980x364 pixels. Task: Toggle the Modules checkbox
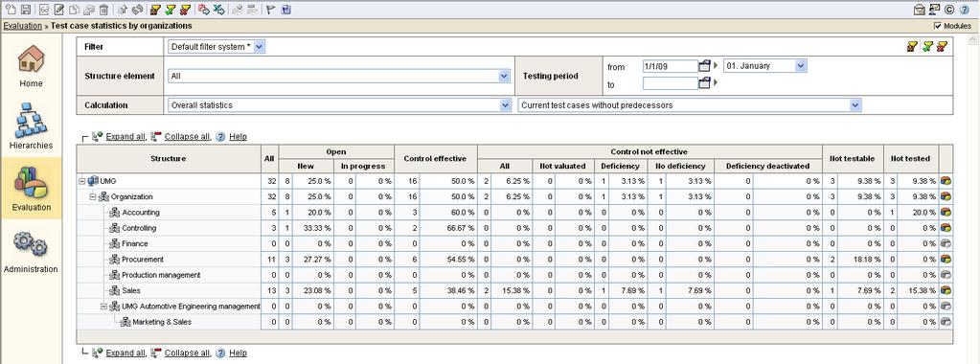(937, 26)
